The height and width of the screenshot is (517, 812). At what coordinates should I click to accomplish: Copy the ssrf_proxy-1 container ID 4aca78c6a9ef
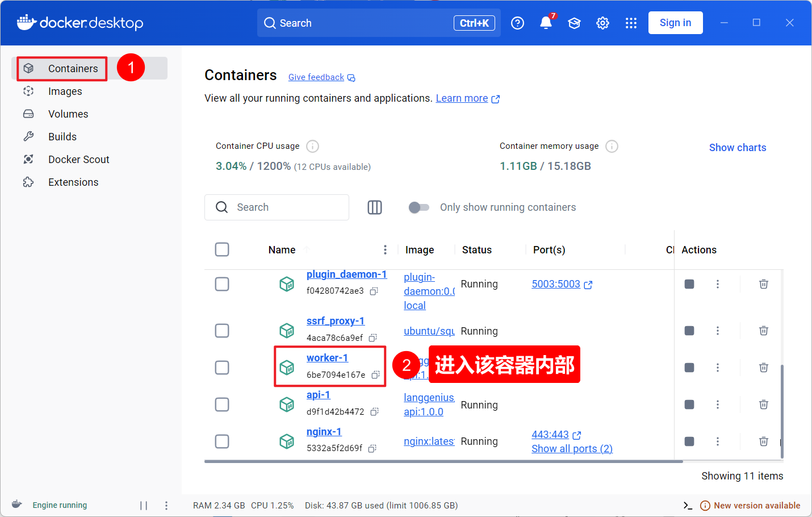[x=372, y=338]
